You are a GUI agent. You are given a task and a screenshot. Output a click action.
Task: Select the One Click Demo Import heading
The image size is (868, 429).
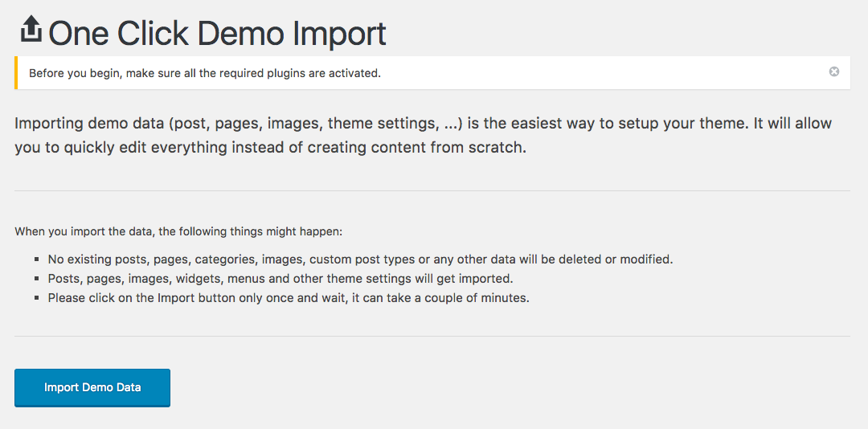pyautogui.click(x=217, y=33)
